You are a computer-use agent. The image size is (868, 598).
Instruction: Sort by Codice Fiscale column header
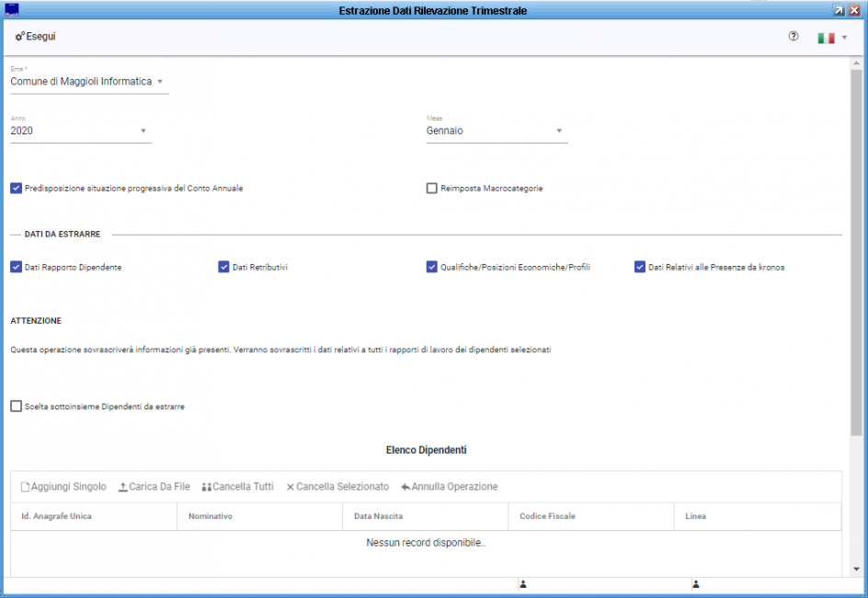click(590, 516)
